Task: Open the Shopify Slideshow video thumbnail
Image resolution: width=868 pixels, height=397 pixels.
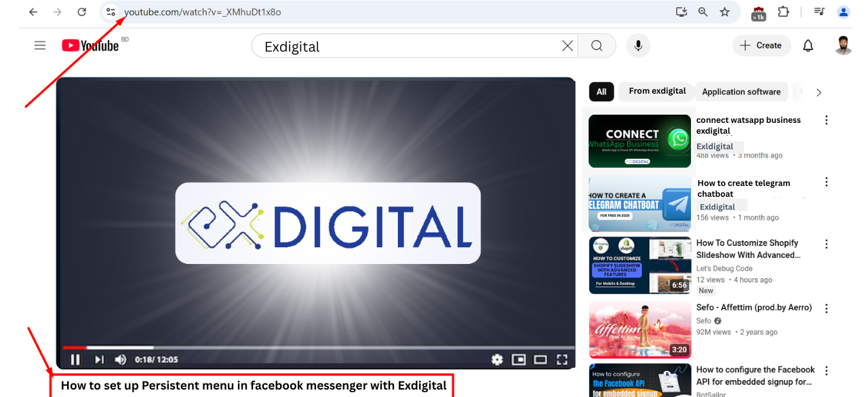Action: 639,265
